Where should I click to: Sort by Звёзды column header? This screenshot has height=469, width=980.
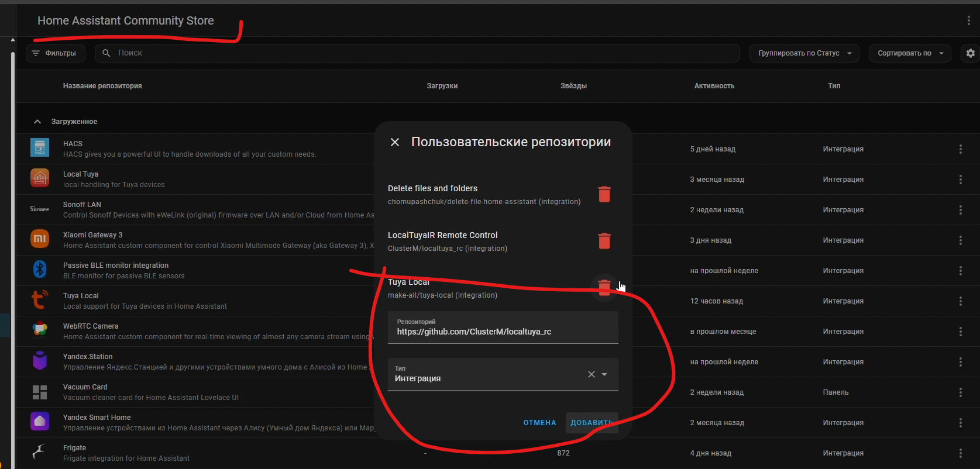pyautogui.click(x=573, y=86)
